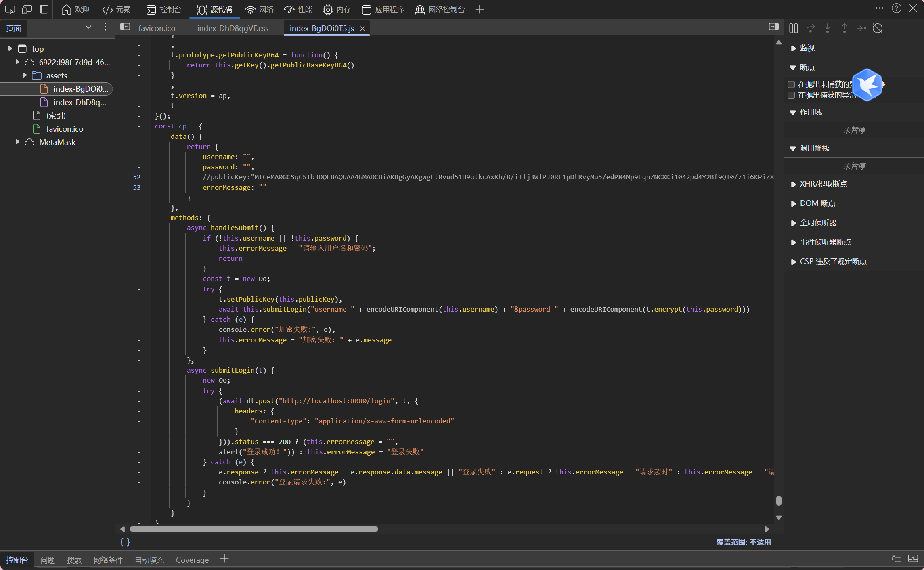The image size is (924, 570).
Task: Click the pause script execution icon
Action: (793, 28)
